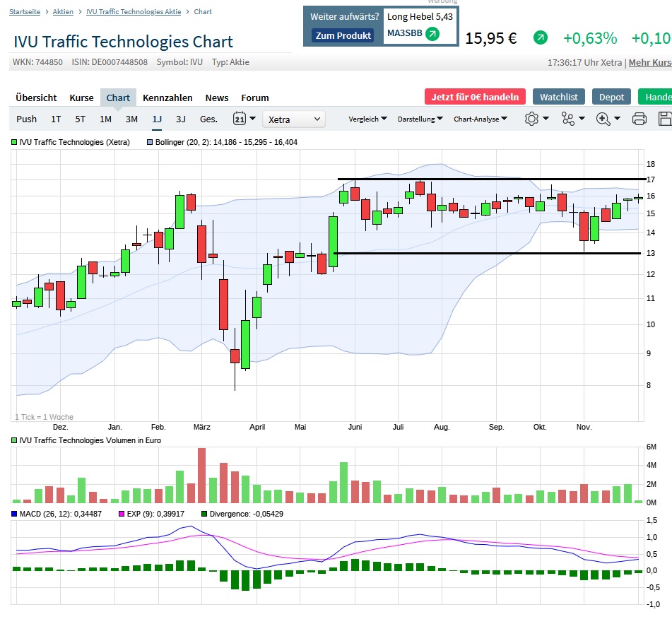
Task: Click the zoom magnifier icon
Action: 603,119
